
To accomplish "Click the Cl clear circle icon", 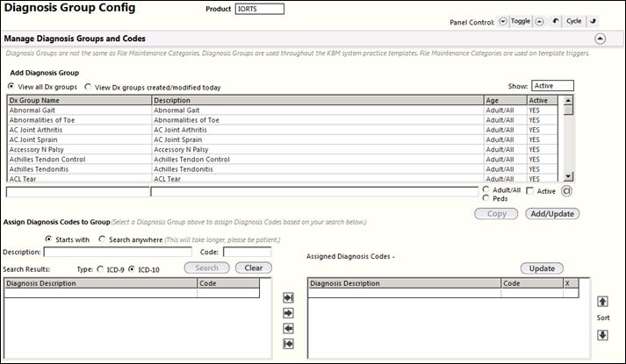I will (x=566, y=191).
